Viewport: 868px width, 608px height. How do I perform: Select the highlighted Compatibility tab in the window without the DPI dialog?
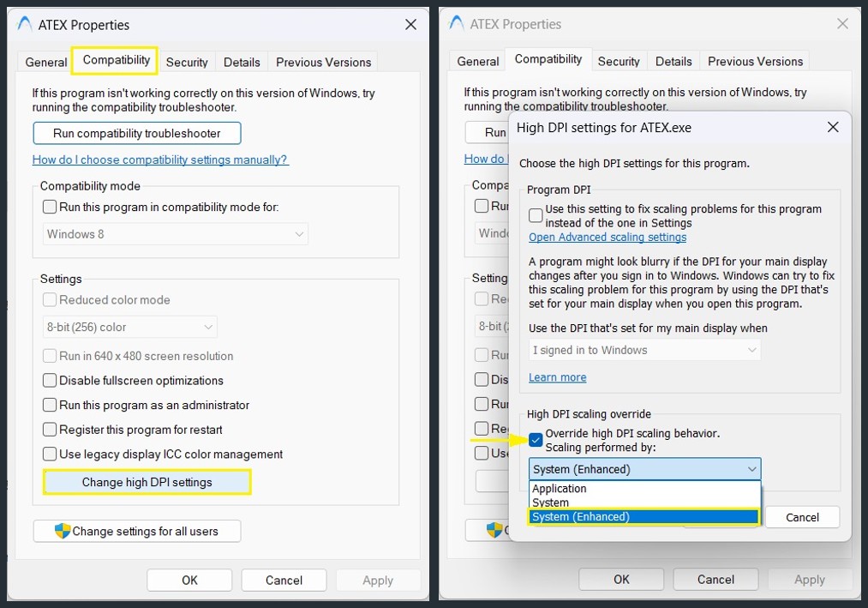pos(117,60)
